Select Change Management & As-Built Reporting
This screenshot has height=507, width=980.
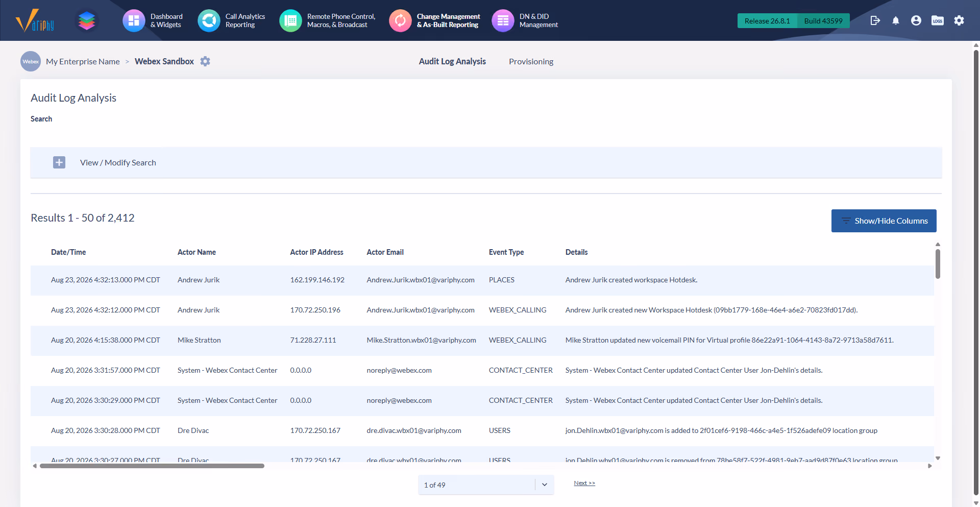[x=448, y=20]
